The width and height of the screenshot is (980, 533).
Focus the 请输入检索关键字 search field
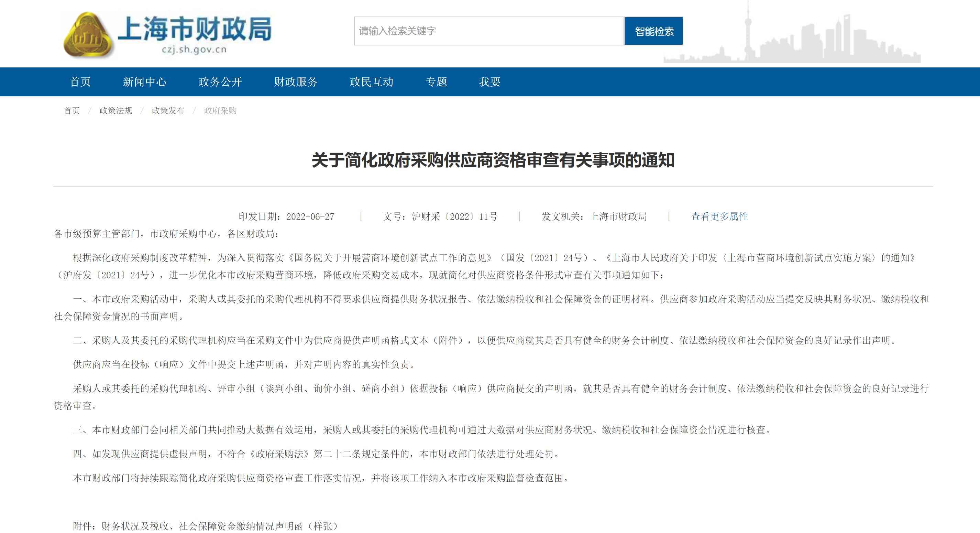coord(488,31)
